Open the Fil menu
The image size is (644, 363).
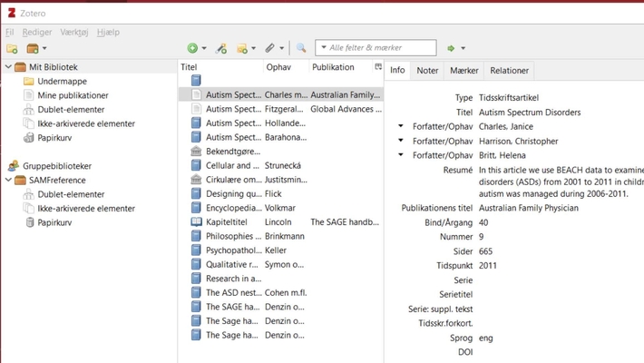pyautogui.click(x=9, y=32)
